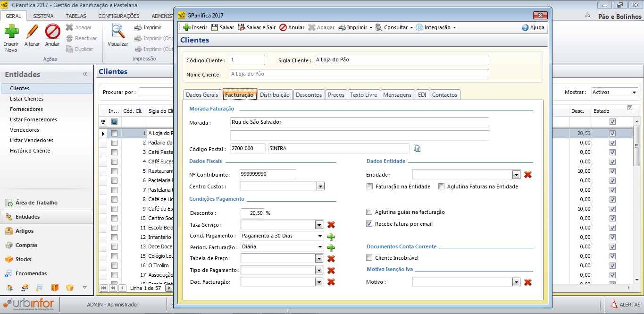Clear the Entidade field with red X
Viewport: 644px width, 314px height.
528,175
